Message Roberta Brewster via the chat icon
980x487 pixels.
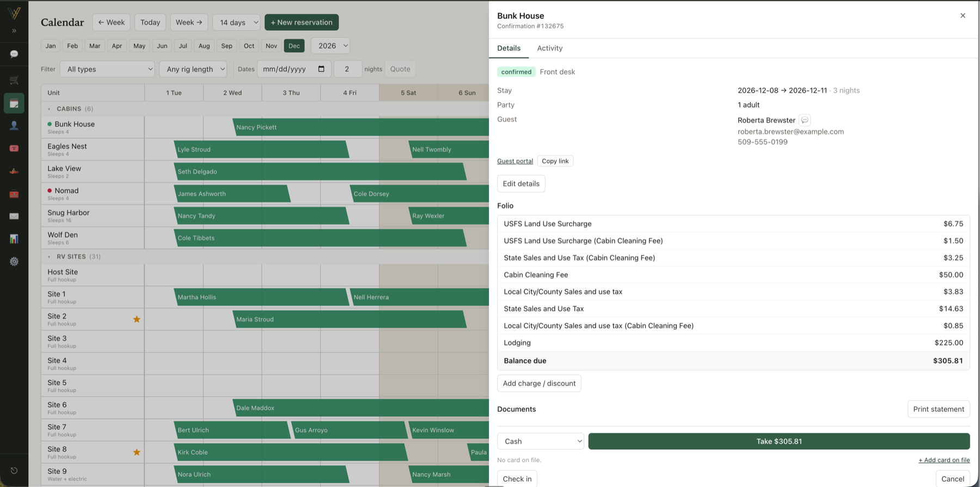click(x=805, y=120)
